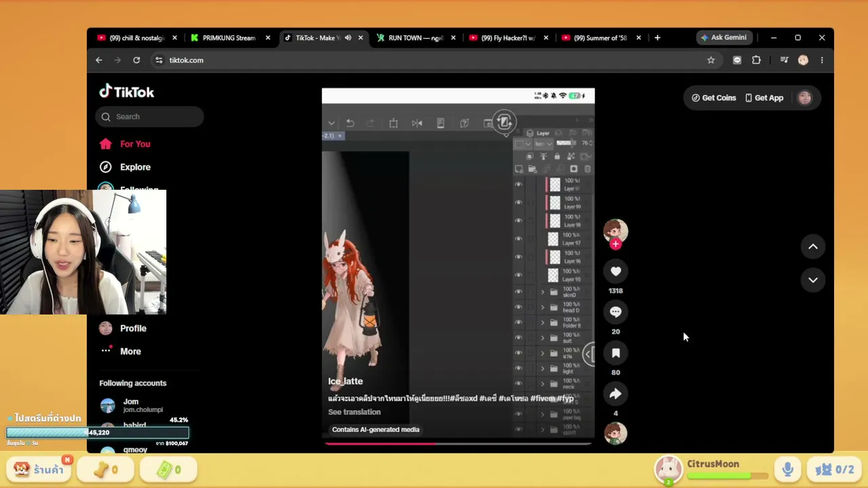Click the TikTok logo
868x488 pixels.
click(127, 91)
